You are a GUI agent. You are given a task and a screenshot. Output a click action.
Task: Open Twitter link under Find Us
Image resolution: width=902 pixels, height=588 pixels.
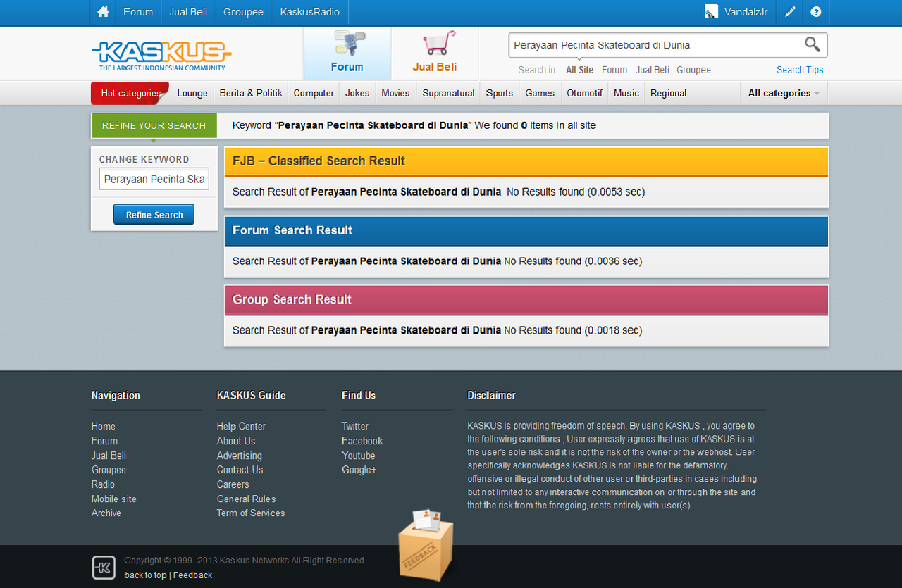click(355, 426)
